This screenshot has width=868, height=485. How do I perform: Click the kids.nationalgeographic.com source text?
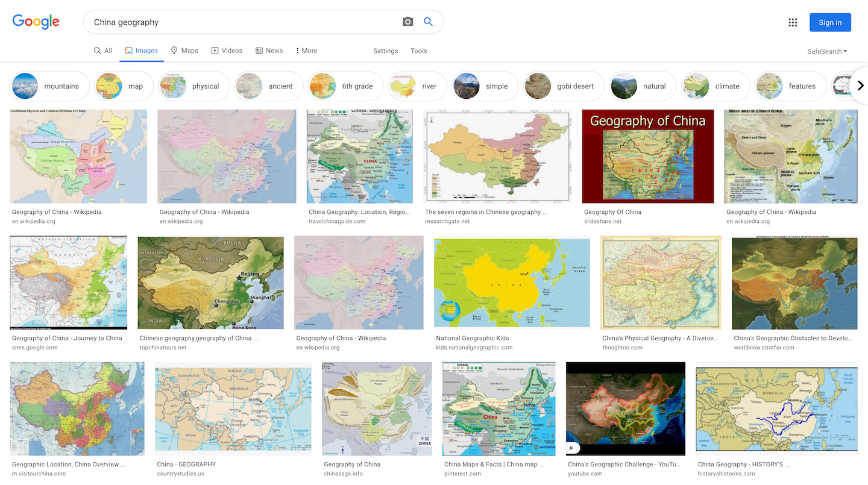click(474, 348)
